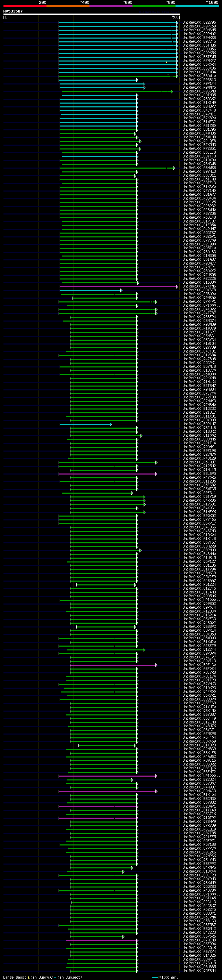The height and width of the screenshot is (980, 222).
Task: Click label UniRef100_Q3SFR4
Action: (199, 317)
